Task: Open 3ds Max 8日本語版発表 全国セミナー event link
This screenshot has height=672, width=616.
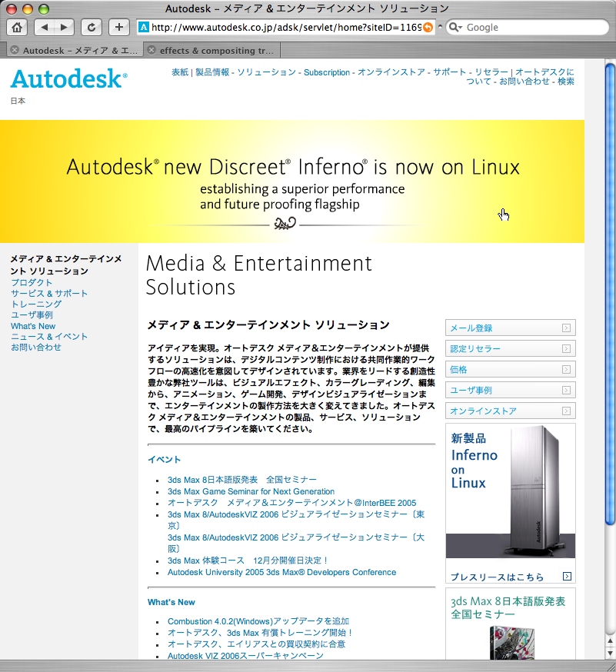Action: tap(241, 480)
